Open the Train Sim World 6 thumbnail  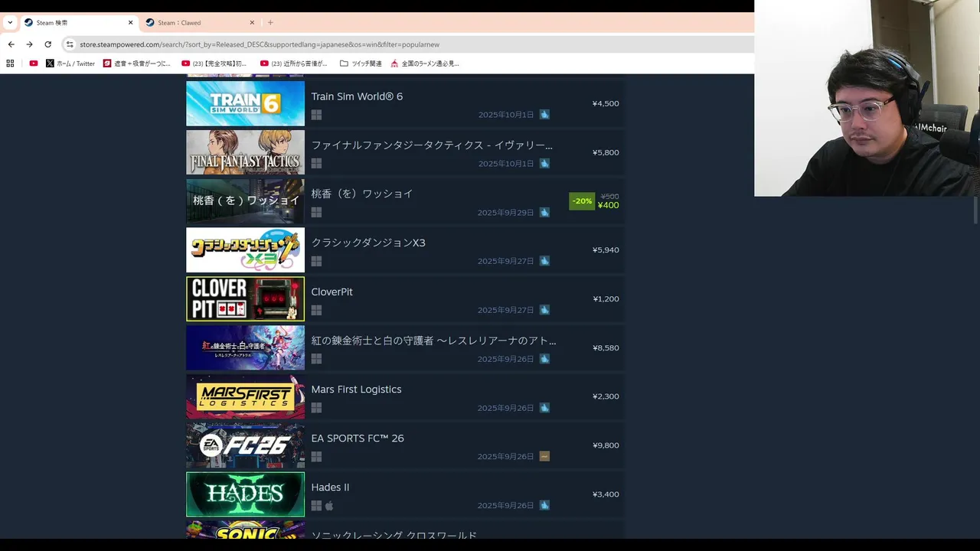[245, 103]
